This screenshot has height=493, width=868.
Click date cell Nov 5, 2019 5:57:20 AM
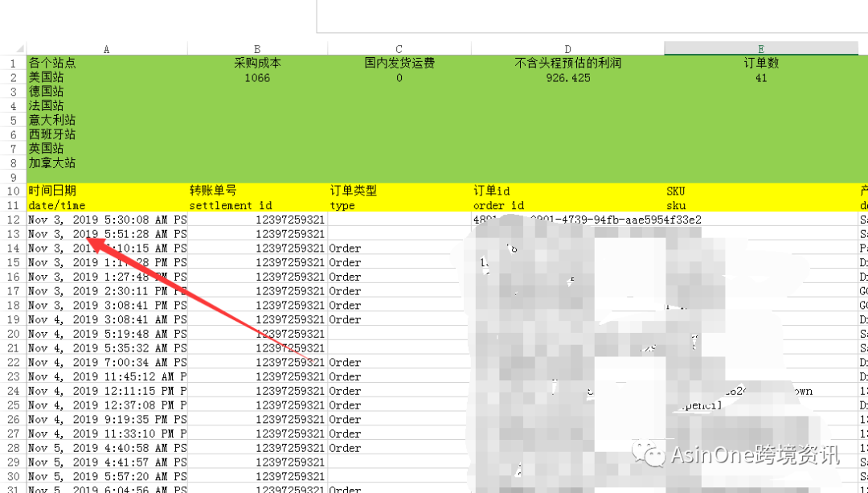pyautogui.click(x=107, y=476)
